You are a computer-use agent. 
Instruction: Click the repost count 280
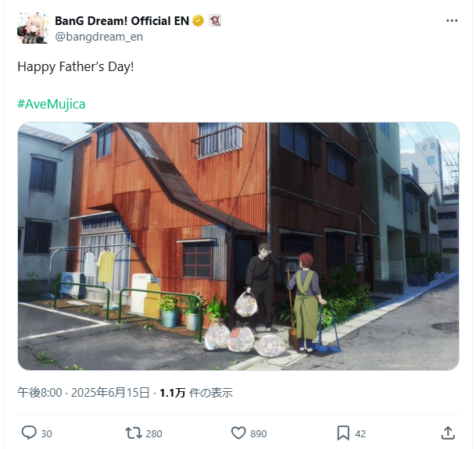pyautogui.click(x=154, y=434)
